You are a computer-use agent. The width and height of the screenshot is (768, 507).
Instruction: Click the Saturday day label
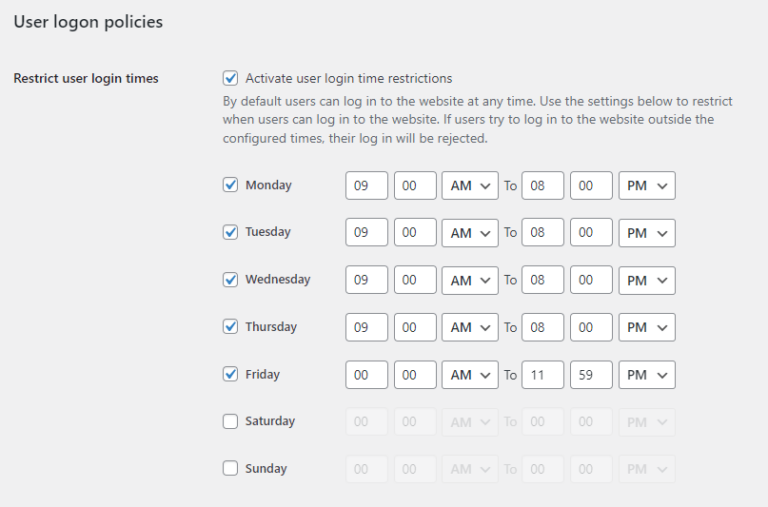pos(270,421)
